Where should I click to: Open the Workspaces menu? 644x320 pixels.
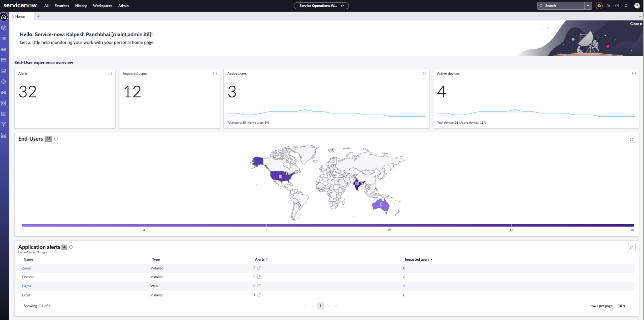102,6
